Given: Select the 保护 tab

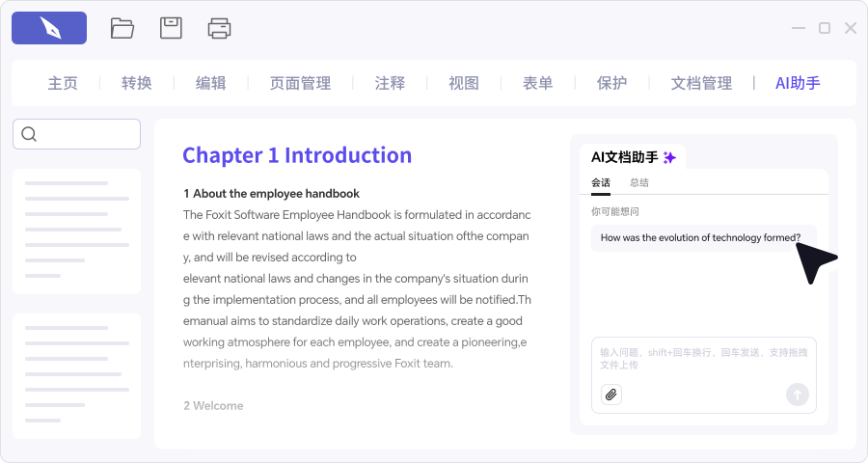Looking at the screenshot, I should pos(611,83).
